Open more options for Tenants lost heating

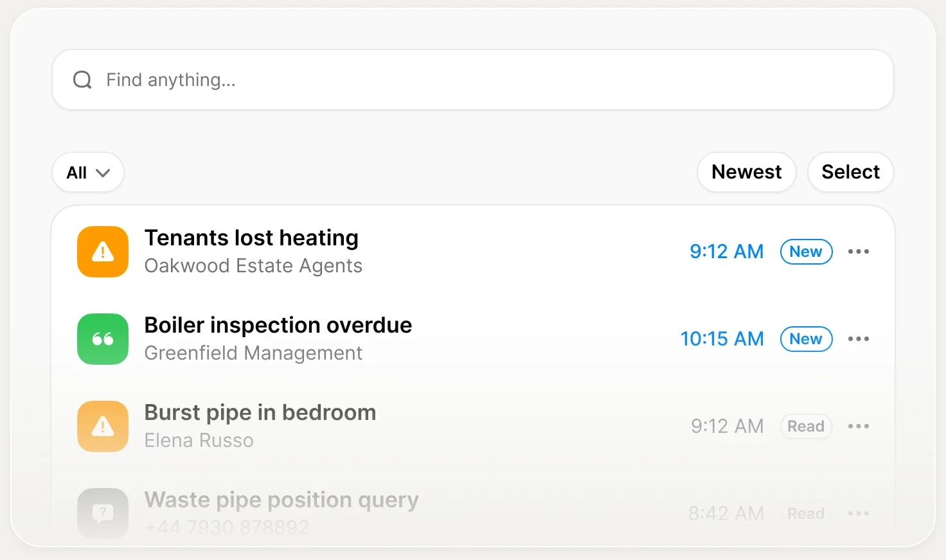click(x=859, y=252)
